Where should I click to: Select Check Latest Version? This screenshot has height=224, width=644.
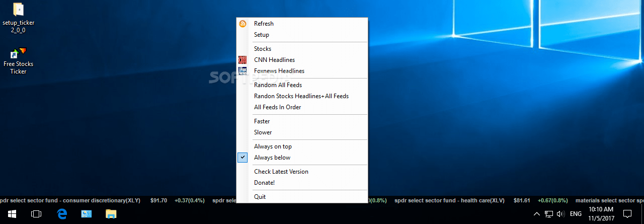[x=302, y=172]
